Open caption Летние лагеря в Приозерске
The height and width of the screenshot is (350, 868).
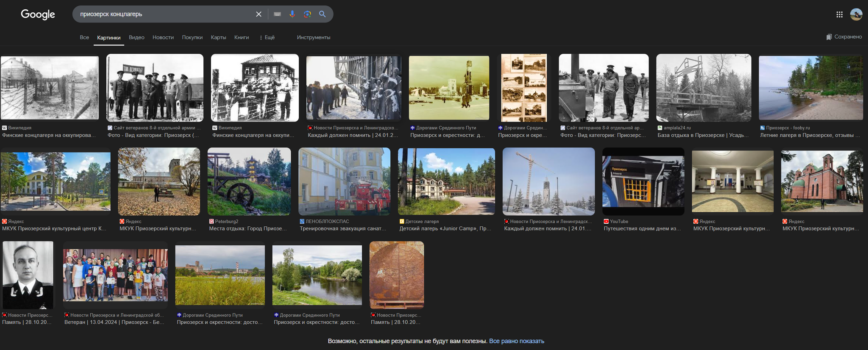pos(810,135)
